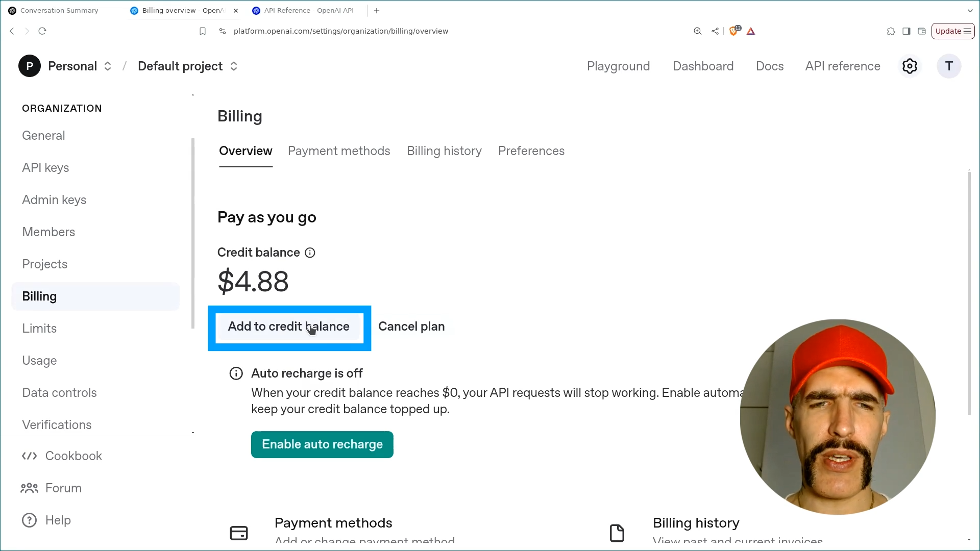Click the info icon next to Credit balance
The width and height of the screenshot is (980, 551).
pos(310,253)
